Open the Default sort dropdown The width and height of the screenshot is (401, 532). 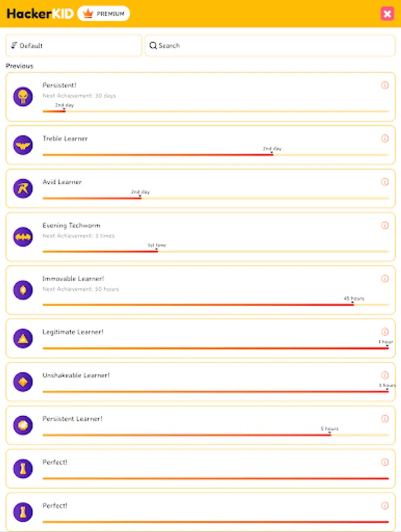point(74,46)
